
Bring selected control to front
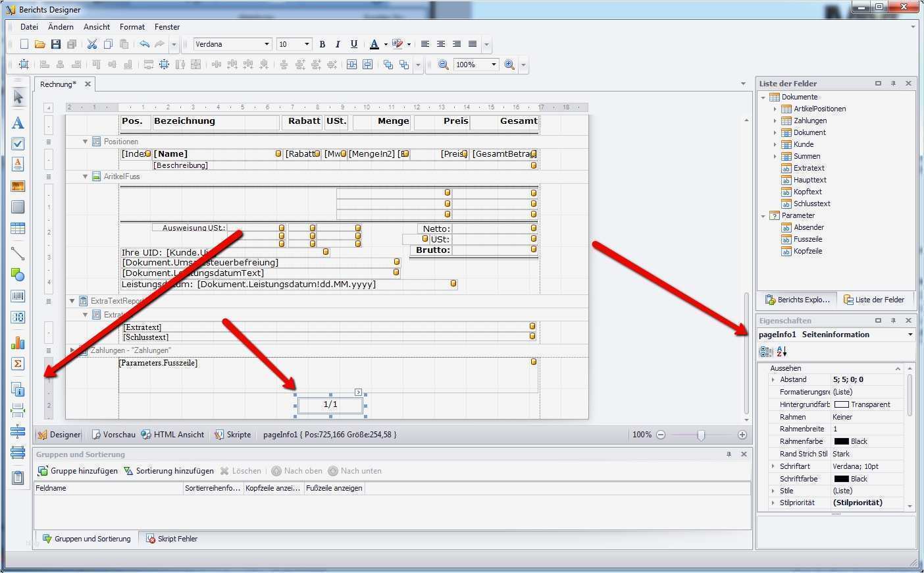pyautogui.click(x=388, y=65)
